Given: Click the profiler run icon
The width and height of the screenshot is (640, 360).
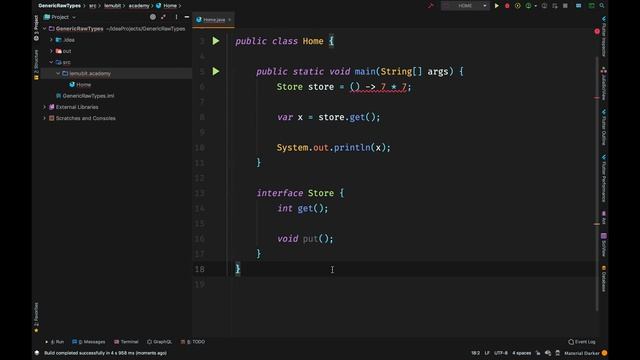Looking at the screenshot, I should point(529,6).
